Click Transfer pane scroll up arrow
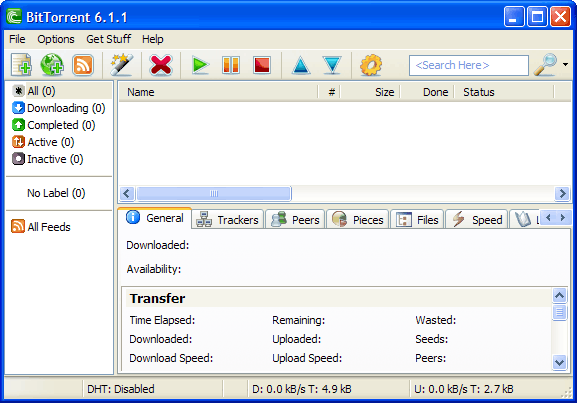This screenshot has width=577, height=403. tap(559, 296)
